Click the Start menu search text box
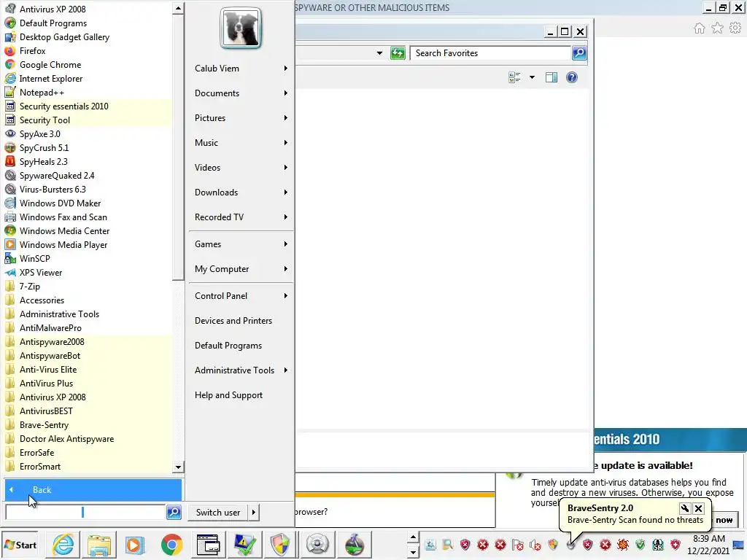The image size is (747, 560). click(85, 513)
